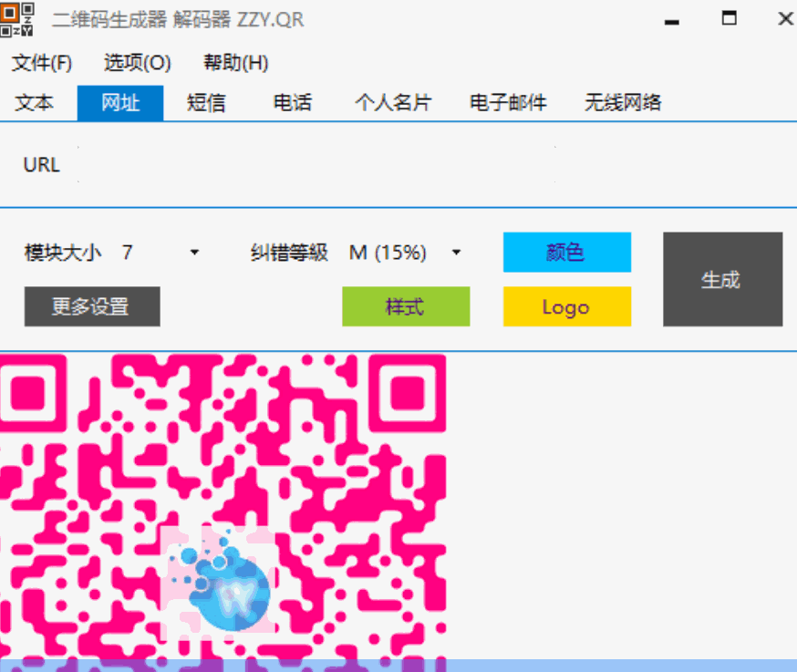Click the ZZY.QR app icon in title bar
The image size is (797, 672).
[17, 19]
